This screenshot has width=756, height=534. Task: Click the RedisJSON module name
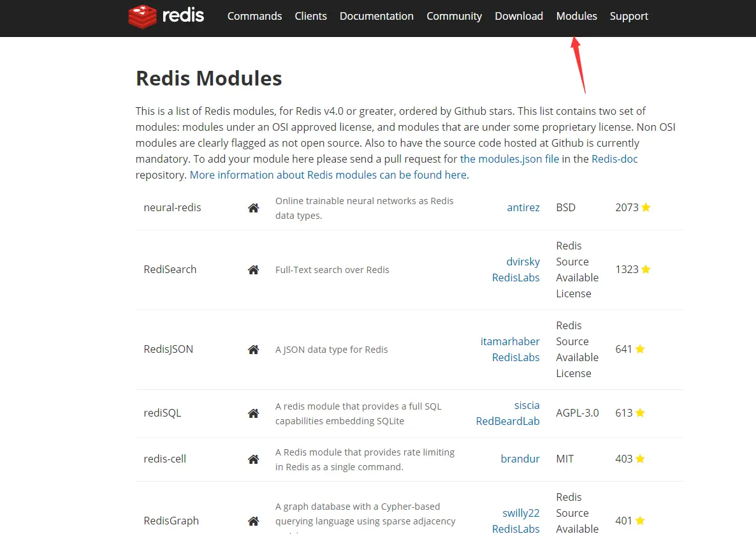tap(168, 349)
